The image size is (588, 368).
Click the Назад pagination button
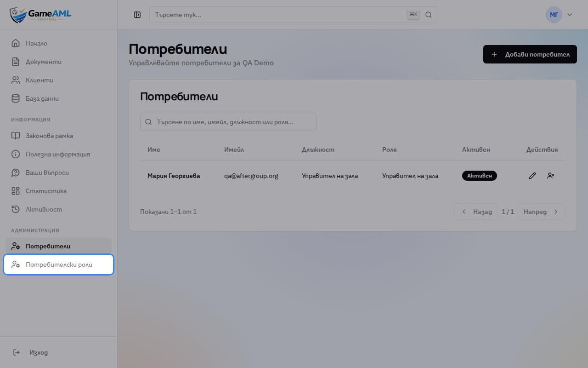point(476,212)
